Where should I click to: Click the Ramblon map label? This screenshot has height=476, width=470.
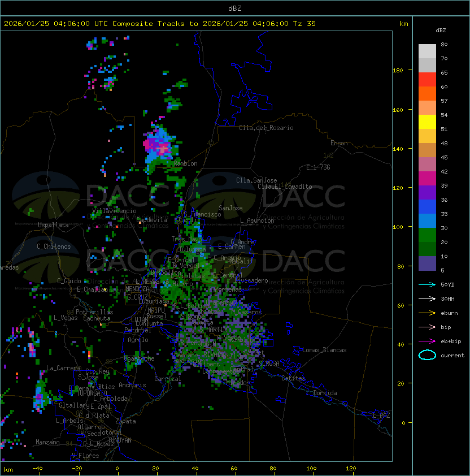(x=185, y=163)
